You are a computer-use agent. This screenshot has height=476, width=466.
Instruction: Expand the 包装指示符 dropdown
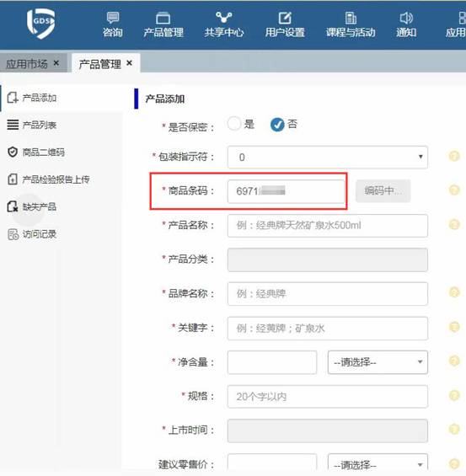328,158
